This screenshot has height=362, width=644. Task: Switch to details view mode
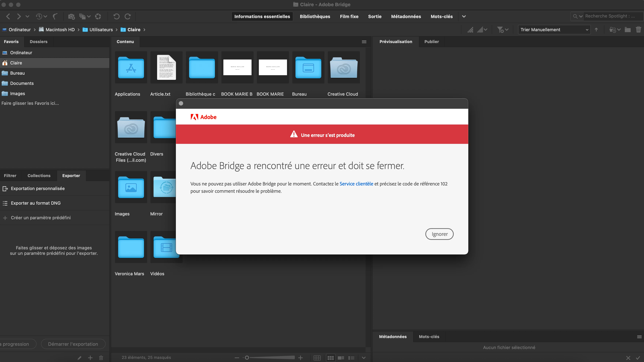click(x=341, y=358)
